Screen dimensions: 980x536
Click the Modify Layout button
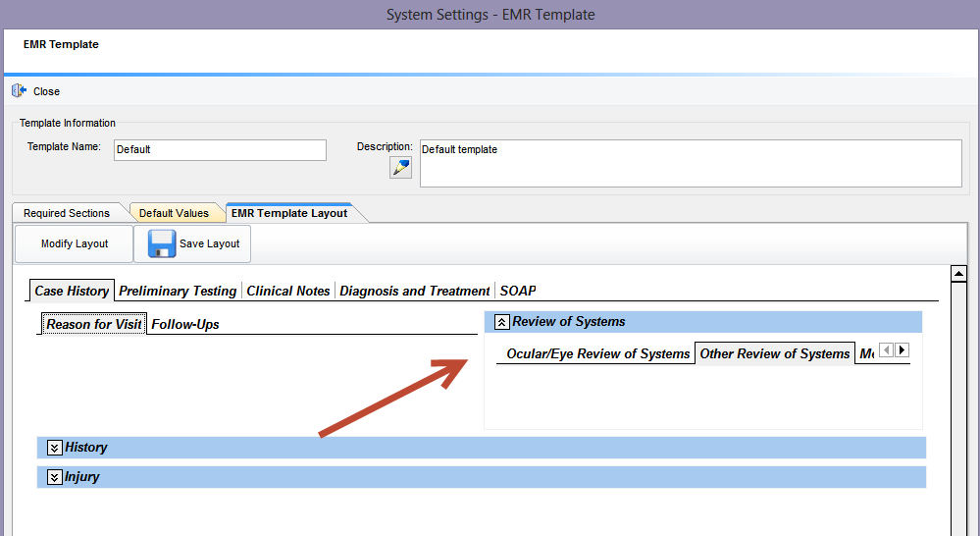(x=75, y=243)
